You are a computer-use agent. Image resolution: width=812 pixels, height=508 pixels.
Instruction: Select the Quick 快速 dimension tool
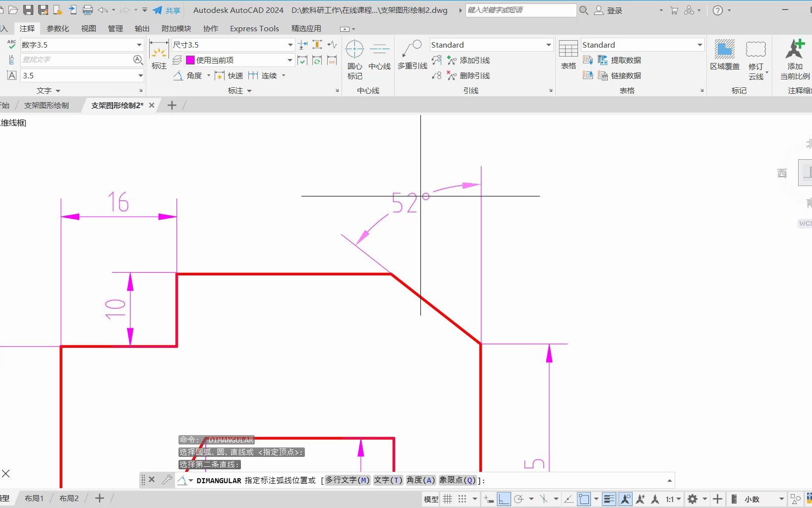(x=229, y=75)
